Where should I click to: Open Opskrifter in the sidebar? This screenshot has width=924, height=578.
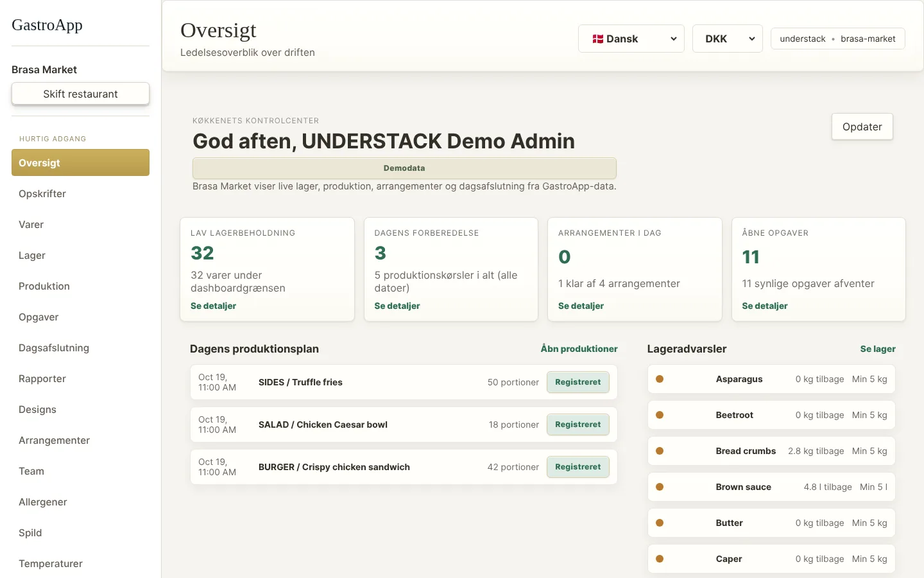[80, 193]
